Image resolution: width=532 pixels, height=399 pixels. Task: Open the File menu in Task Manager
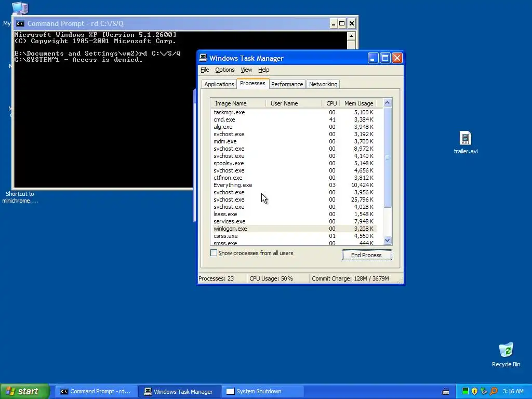click(x=205, y=70)
